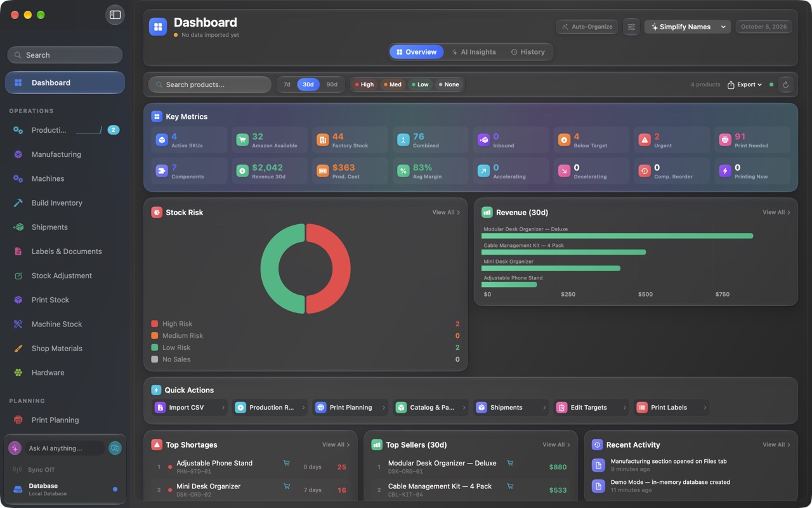Click the Edit Targets quick action
This screenshot has width=812, height=508.
(x=591, y=408)
